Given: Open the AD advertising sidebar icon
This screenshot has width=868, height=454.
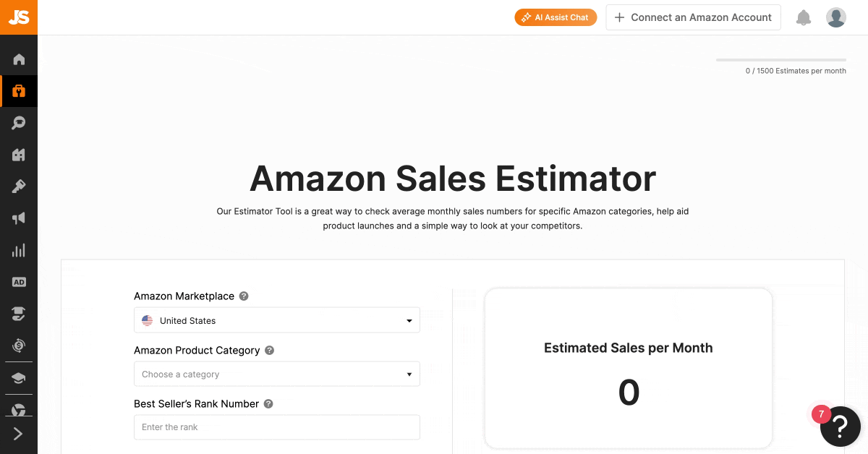Looking at the screenshot, I should 19,282.
